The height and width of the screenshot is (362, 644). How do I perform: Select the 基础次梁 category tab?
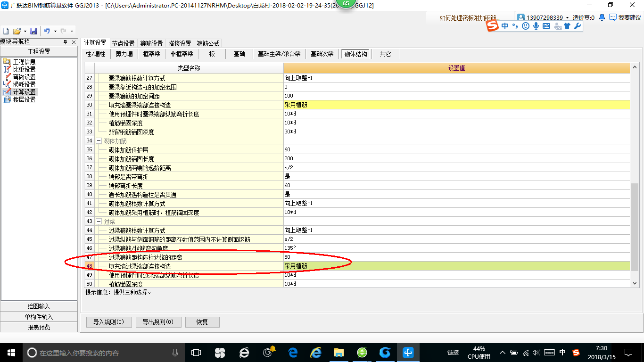click(x=322, y=54)
